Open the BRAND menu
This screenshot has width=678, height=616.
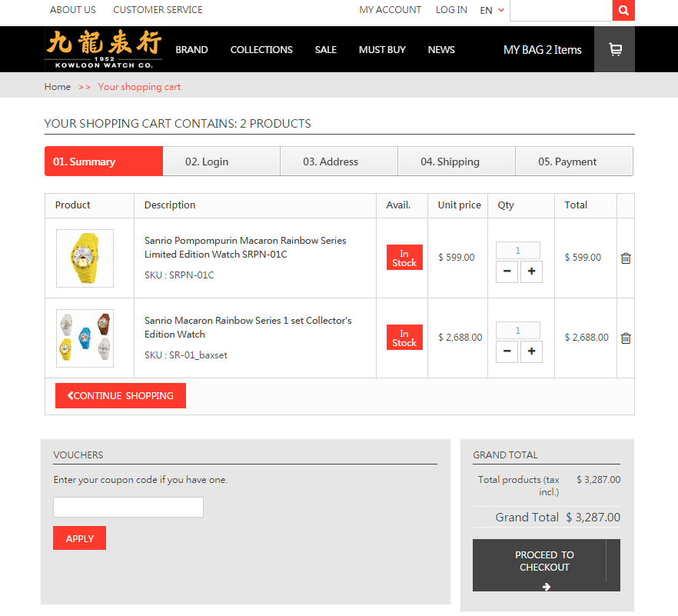coord(191,50)
